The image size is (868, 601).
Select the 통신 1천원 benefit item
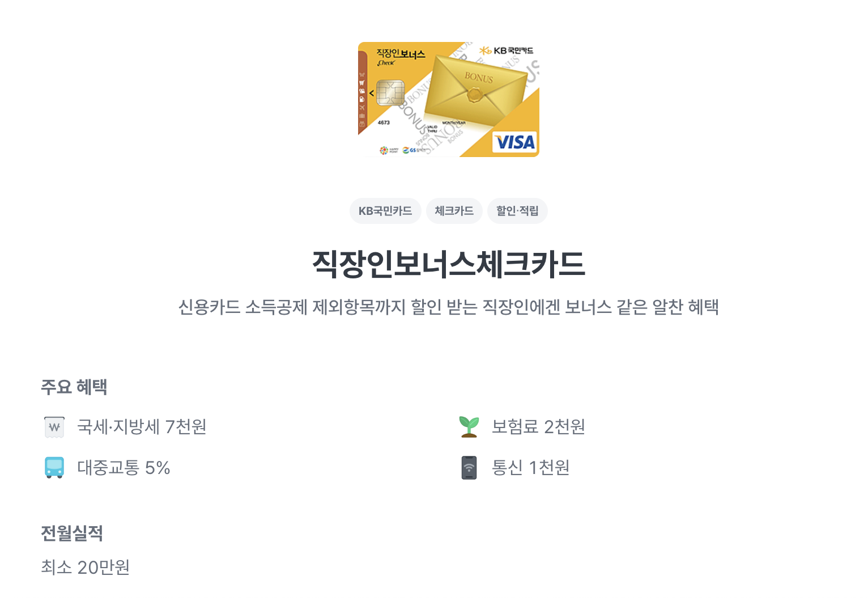(531, 468)
